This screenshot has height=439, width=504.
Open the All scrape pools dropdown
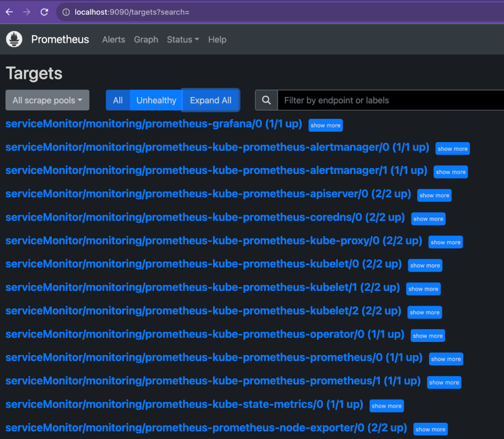point(47,100)
